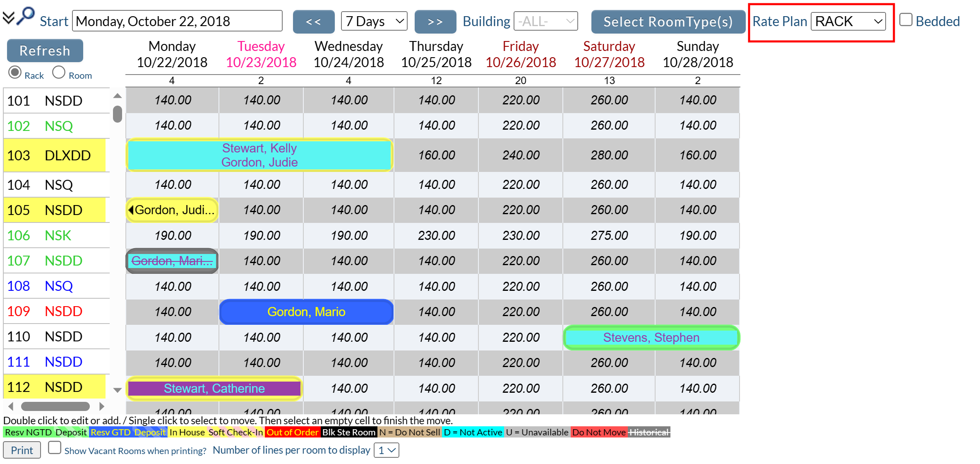
Task: Click the D = Not Active legend swatch
Action: [x=473, y=433]
